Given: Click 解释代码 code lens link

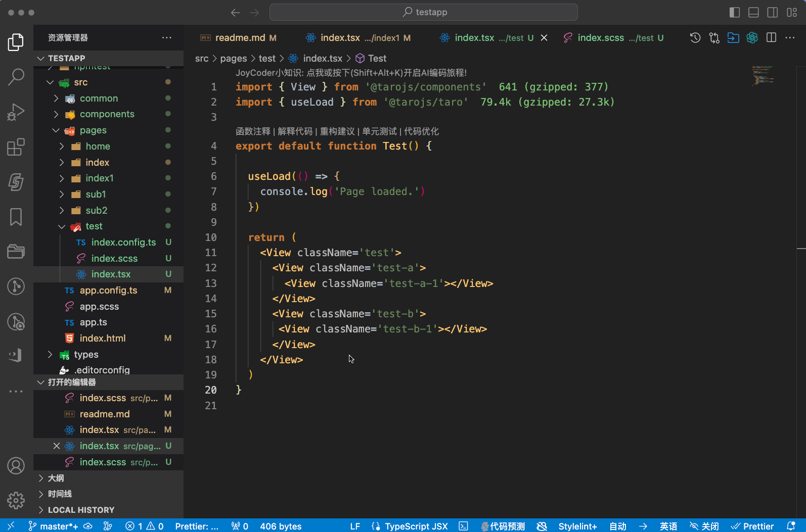Looking at the screenshot, I should 295,131.
